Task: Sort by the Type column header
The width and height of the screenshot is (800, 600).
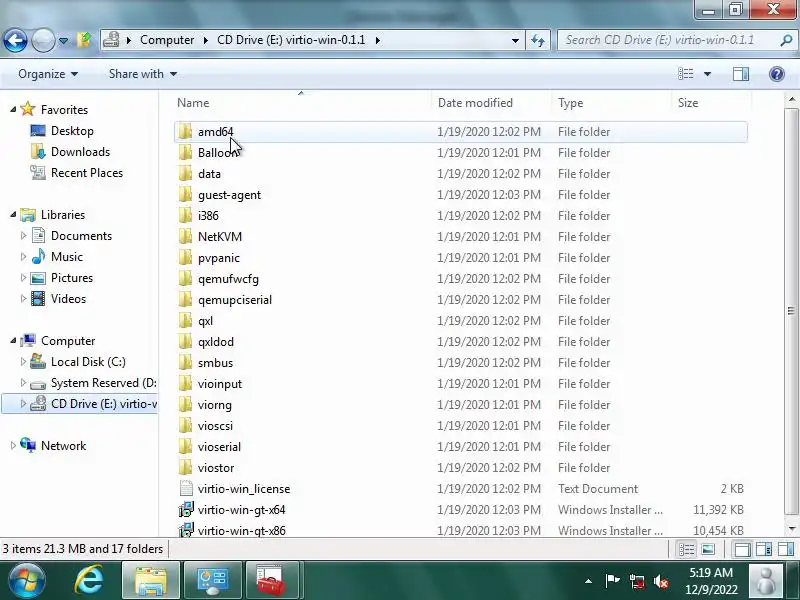Action: pyautogui.click(x=612, y=103)
